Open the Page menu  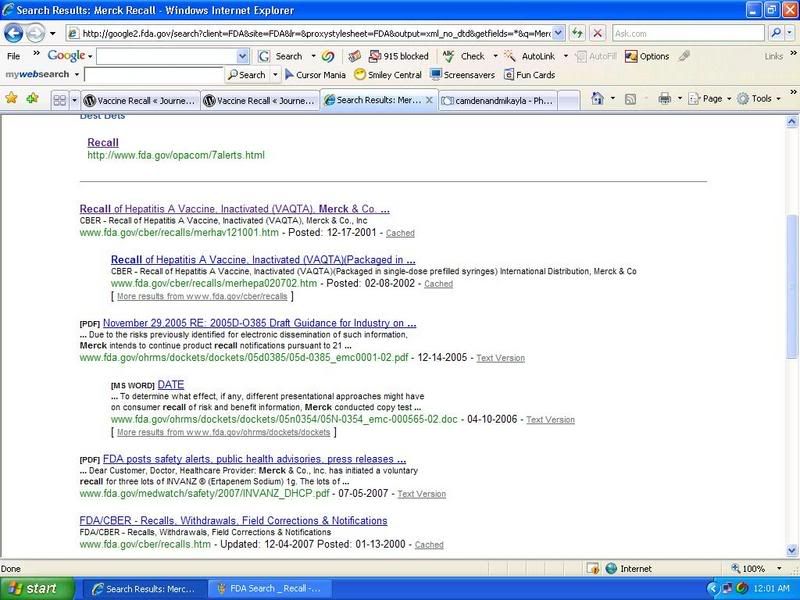pos(709,98)
